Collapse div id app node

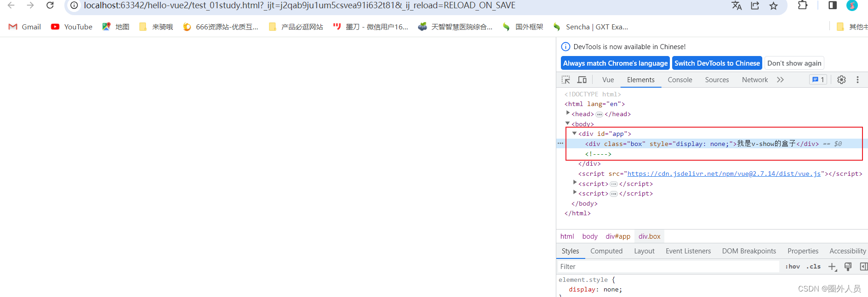click(575, 133)
